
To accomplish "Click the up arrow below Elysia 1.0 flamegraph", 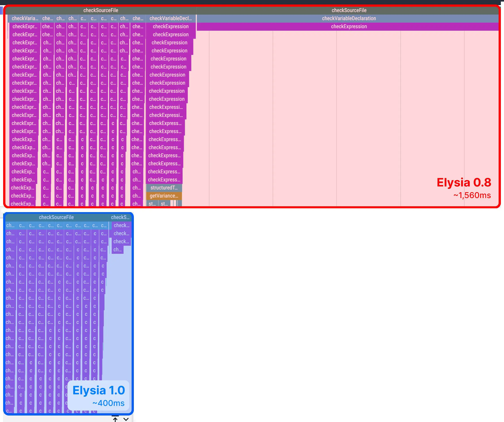I will point(115,419).
